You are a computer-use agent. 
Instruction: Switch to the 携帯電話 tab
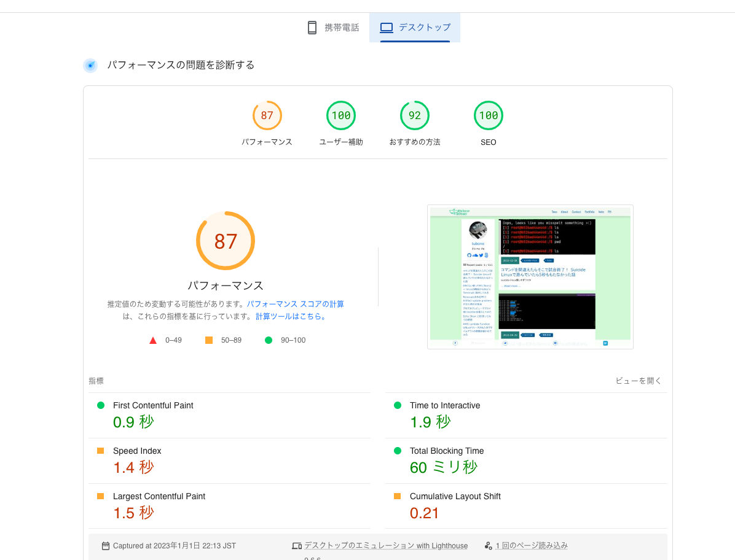[x=332, y=27]
